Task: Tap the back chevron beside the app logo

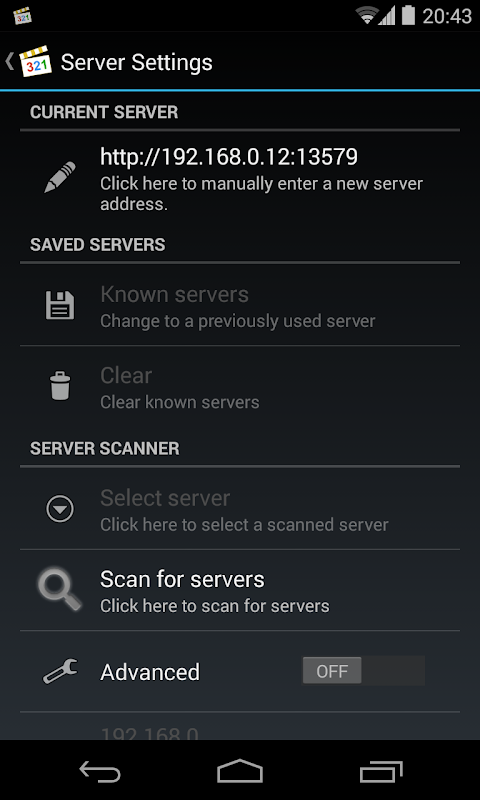Action: click(x=9, y=62)
